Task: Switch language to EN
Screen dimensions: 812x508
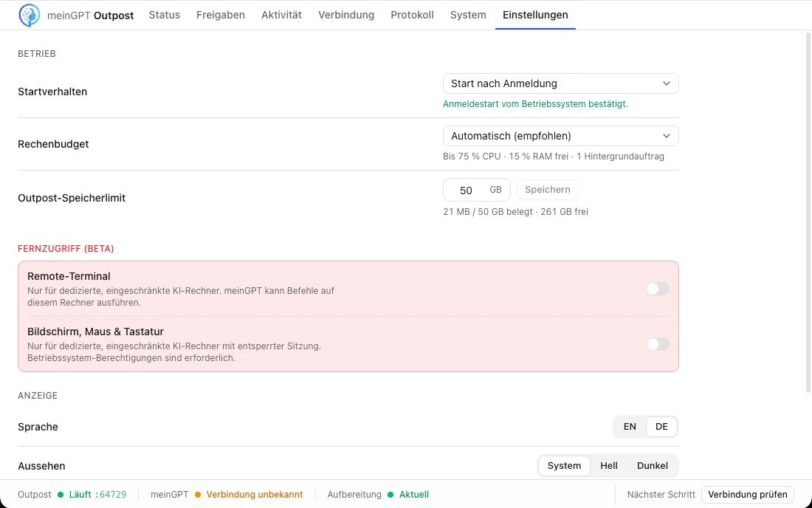Action: point(630,427)
